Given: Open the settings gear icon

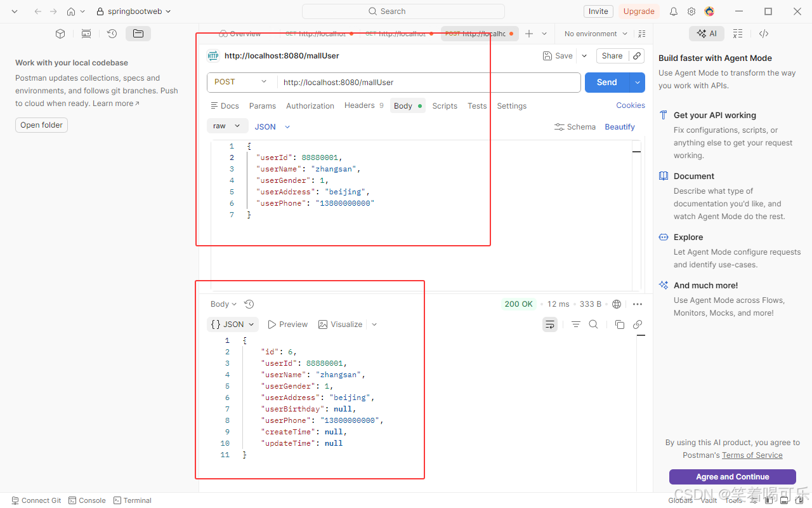Looking at the screenshot, I should pyautogui.click(x=691, y=11).
